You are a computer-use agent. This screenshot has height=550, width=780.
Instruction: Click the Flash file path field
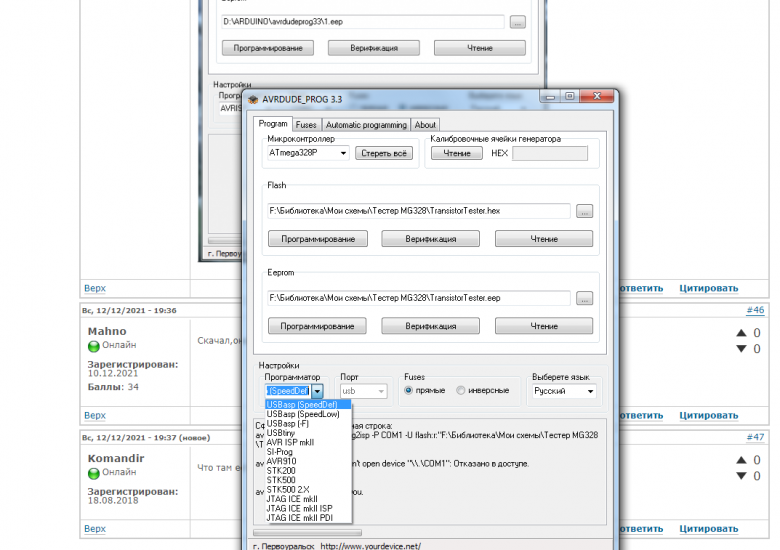[x=419, y=211]
